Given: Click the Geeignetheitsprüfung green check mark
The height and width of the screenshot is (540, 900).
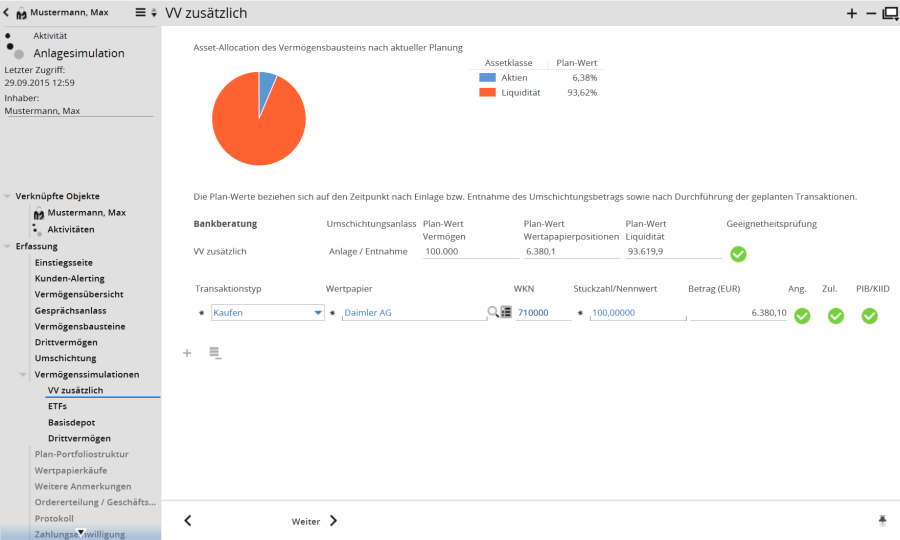Looking at the screenshot, I should coord(738,254).
